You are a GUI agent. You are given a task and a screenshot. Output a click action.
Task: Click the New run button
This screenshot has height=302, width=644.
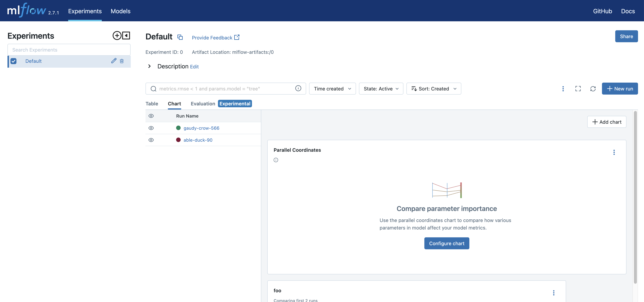coord(620,89)
